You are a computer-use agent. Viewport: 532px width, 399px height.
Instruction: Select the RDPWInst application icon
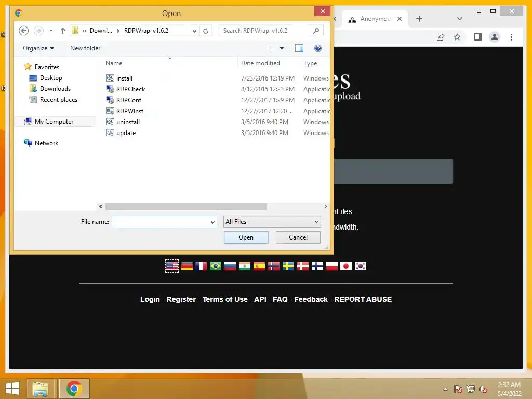click(110, 111)
